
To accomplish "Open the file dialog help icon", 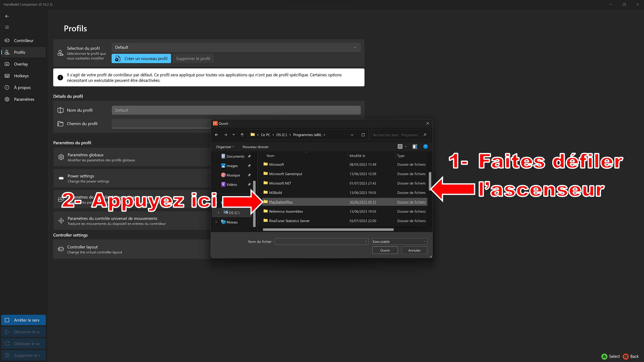I will pos(425,147).
